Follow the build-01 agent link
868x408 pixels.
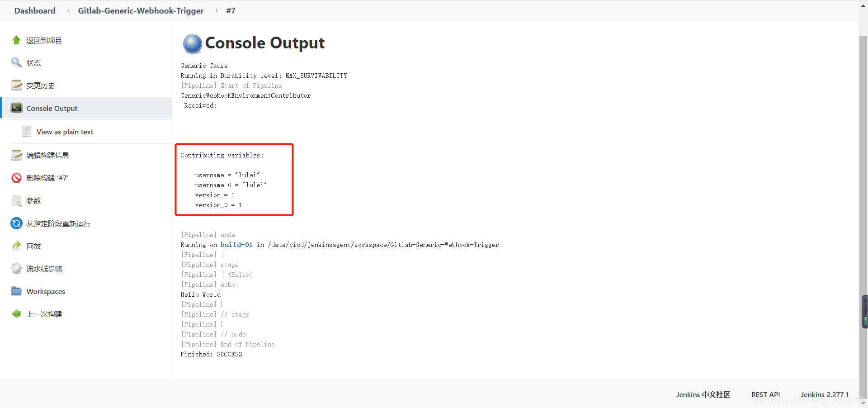coord(236,245)
